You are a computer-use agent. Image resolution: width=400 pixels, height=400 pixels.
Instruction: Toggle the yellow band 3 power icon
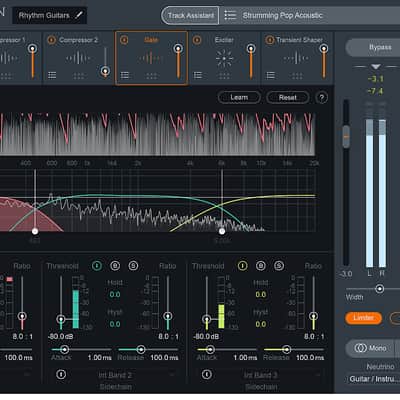(242, 266)
